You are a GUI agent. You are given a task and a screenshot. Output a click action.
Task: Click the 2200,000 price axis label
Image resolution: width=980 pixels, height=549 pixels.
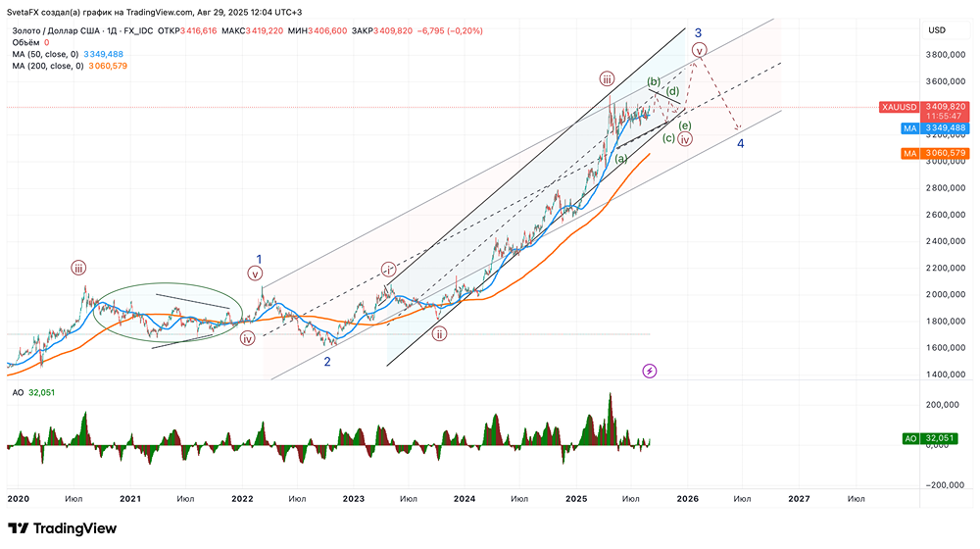pyautogui.click(x=946, y=269)
